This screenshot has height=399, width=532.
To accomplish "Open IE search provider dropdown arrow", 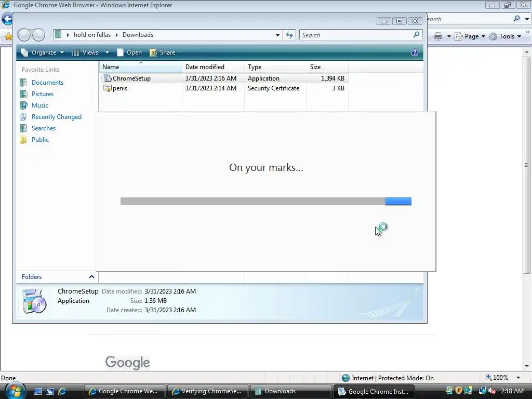I will click(x=527, y=19).
